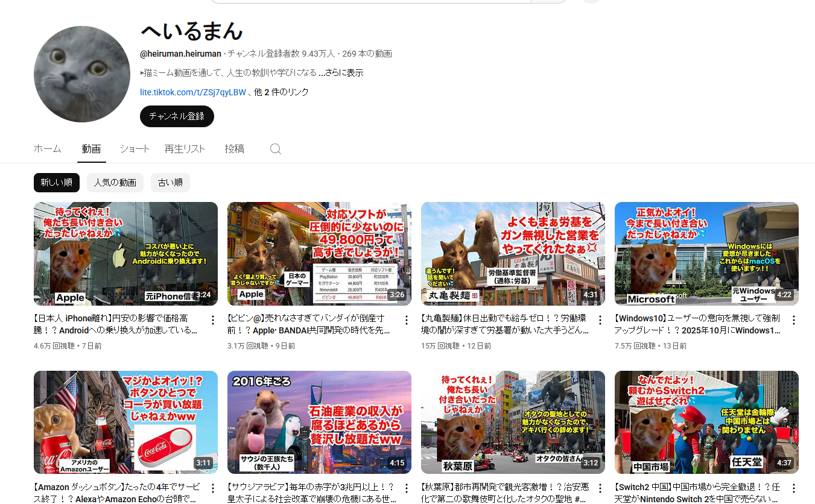Screen dimensions: 815x504
Task: Subscribe with the チャンネル登録 button
Action: tap(177, 116)
